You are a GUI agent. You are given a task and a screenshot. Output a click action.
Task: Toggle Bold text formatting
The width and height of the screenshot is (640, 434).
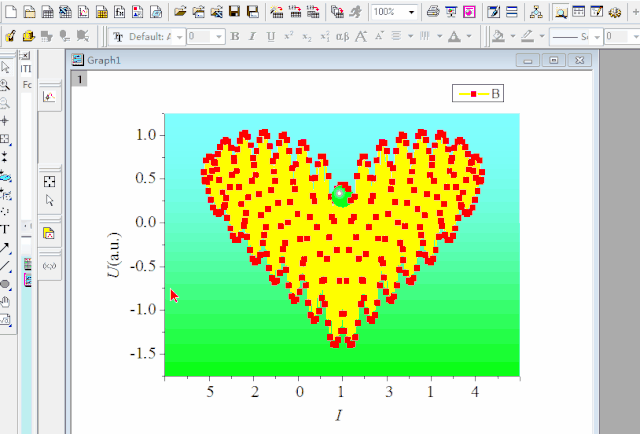(236, 37)
